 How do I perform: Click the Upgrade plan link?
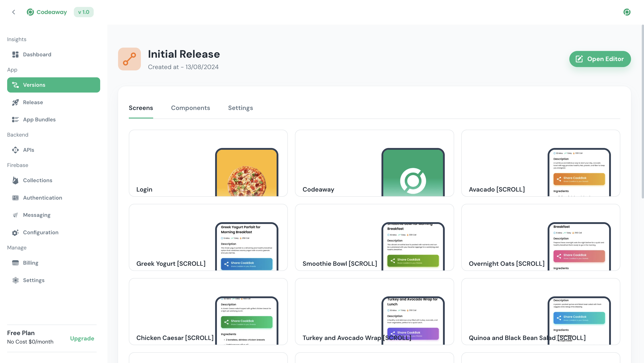coord(82,338)
